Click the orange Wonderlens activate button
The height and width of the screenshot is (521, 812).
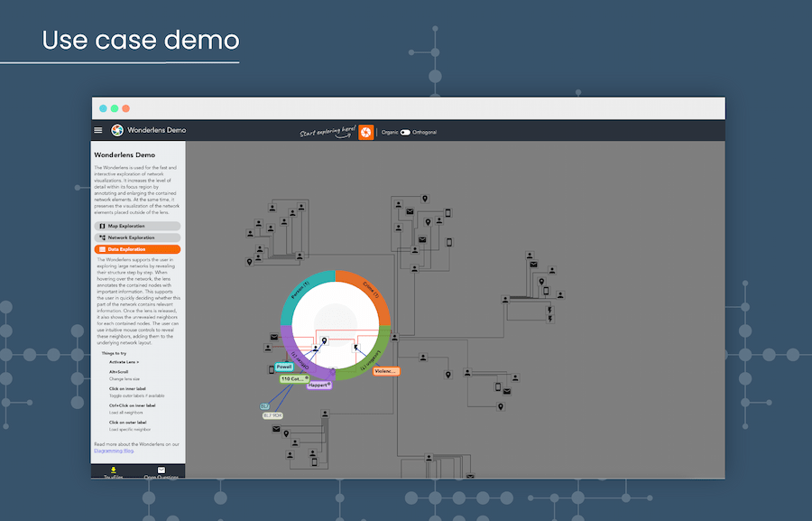coord(365,132)
